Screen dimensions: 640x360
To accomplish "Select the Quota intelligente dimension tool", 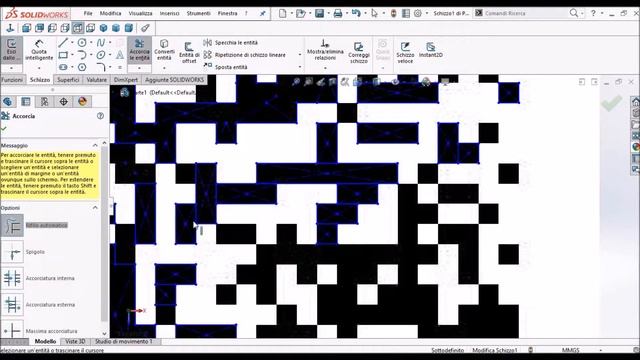I will click(x=39, y=50).
